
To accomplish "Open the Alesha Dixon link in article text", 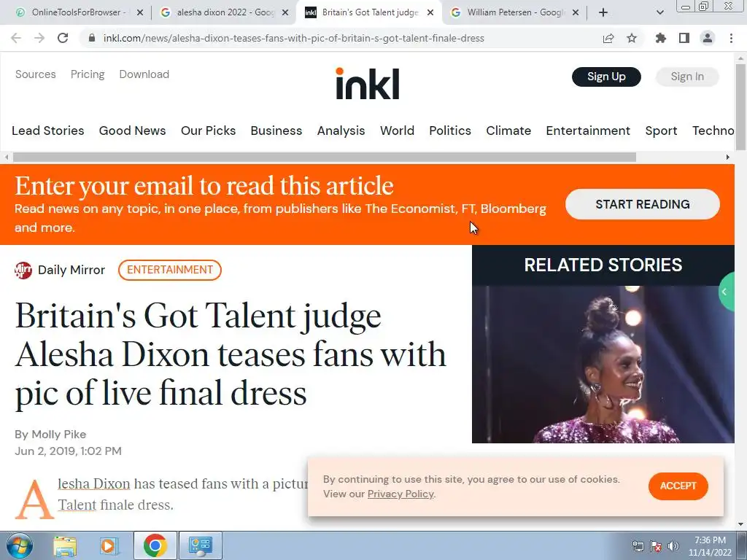I will coord(94,484).
